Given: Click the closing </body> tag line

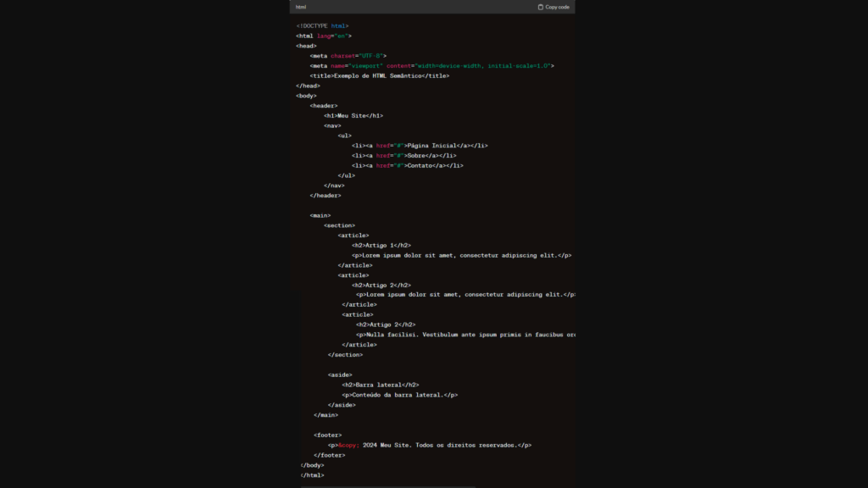Looking at the screenshot, I should [312, 465].
